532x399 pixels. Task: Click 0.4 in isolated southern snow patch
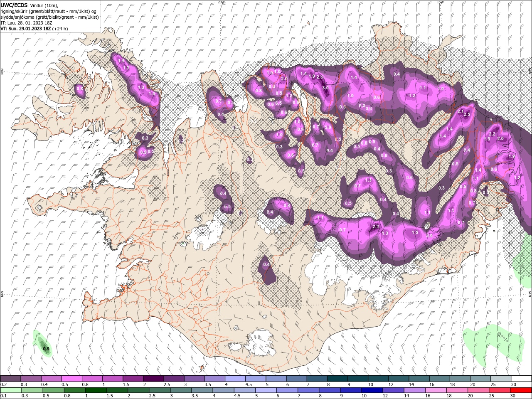(x=266, y=264)
